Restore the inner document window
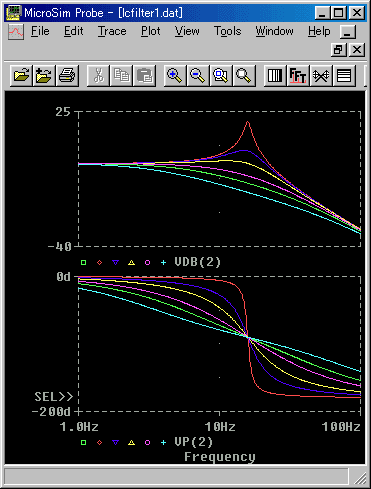The image size is (371, 489). (338, 50)
